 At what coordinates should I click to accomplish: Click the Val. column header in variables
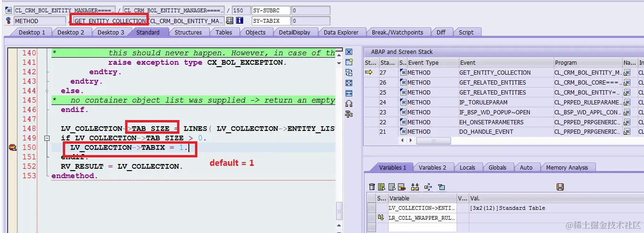click(555, 198)
